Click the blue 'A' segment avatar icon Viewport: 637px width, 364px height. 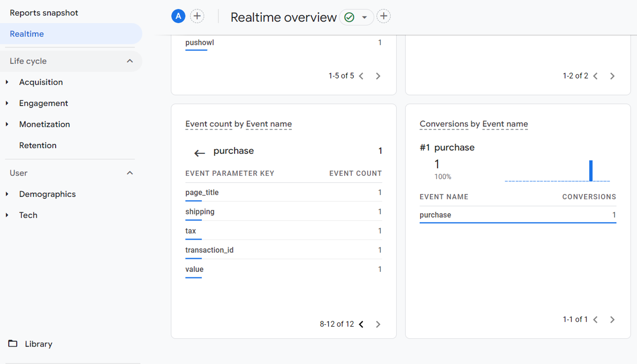(x=178, y=16)
